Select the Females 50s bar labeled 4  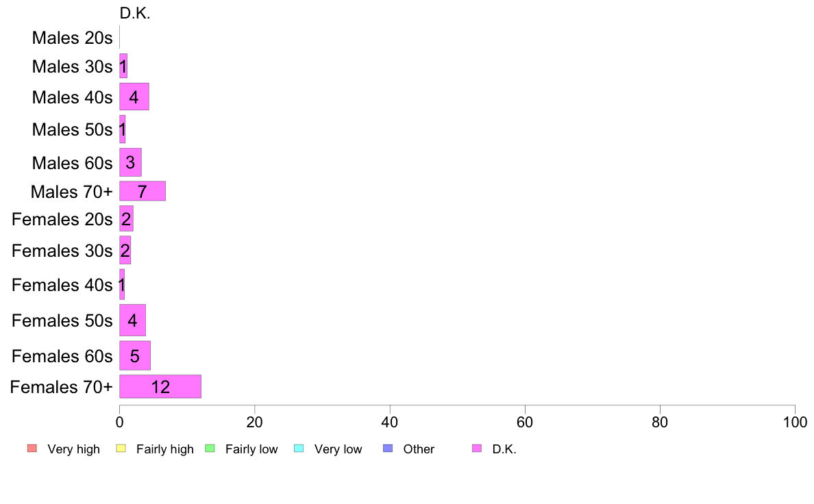pos(132,320)
